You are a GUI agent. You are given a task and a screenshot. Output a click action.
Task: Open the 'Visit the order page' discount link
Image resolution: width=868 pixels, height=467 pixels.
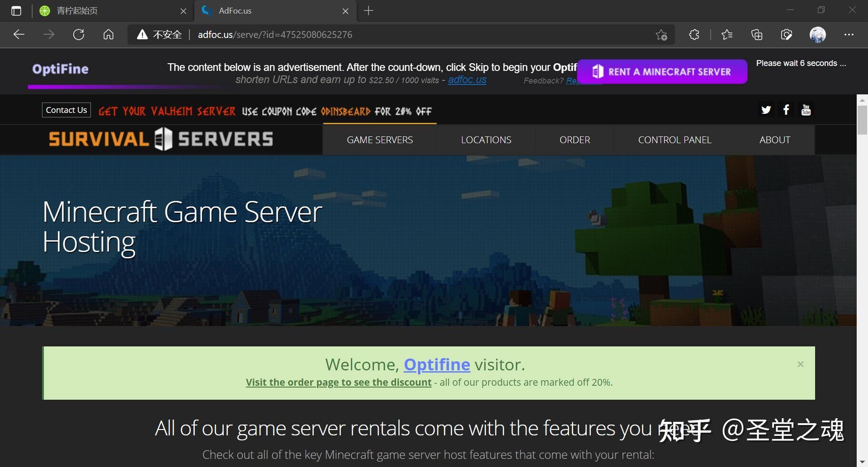tap(338, 382)
